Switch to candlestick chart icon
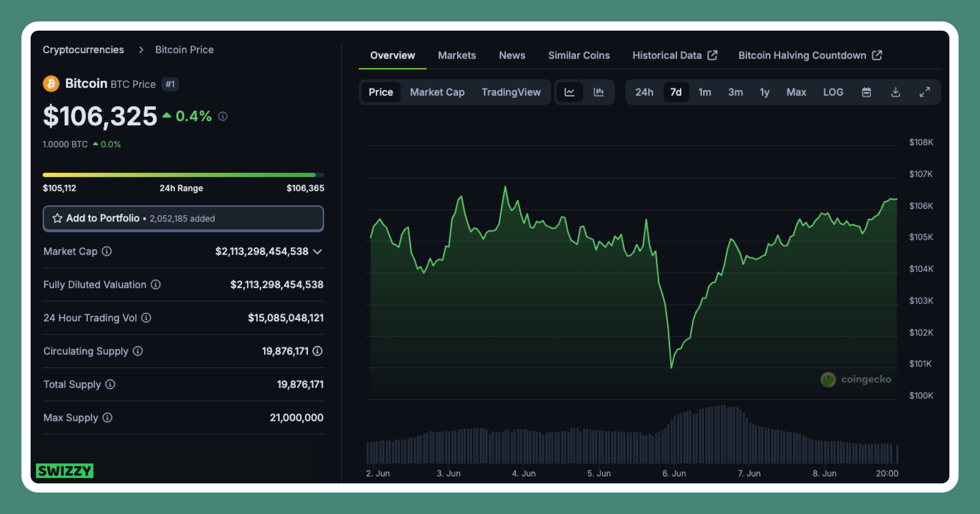The width and height of the screenshot is (980, 514). tap(599, 92)
